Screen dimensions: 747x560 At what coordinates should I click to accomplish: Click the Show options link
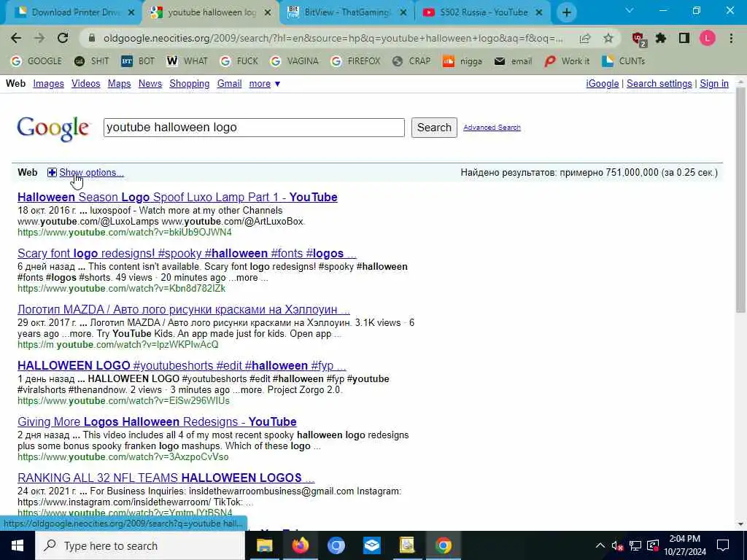pyautogui.click(x=91, y=172)
